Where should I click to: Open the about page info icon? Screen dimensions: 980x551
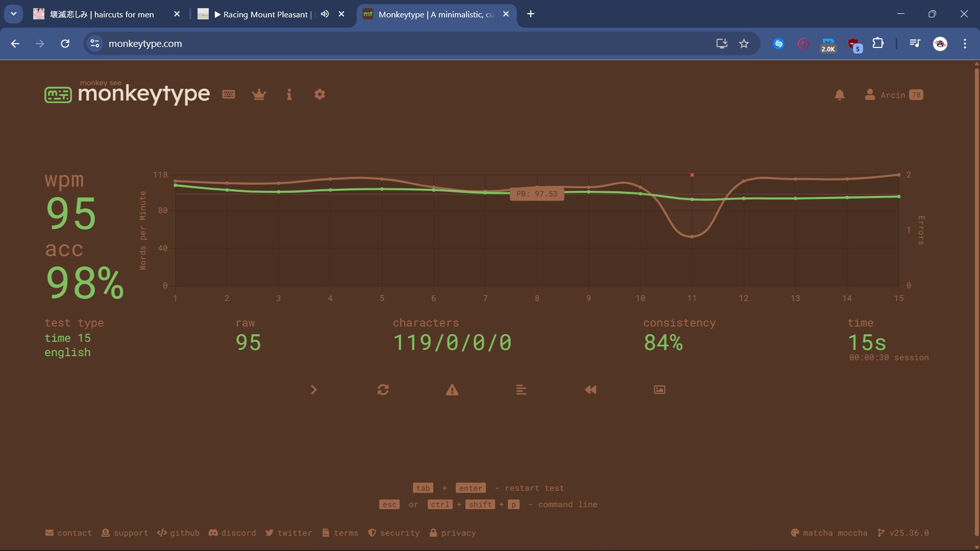pyautogui.click(x=289, y=94)
